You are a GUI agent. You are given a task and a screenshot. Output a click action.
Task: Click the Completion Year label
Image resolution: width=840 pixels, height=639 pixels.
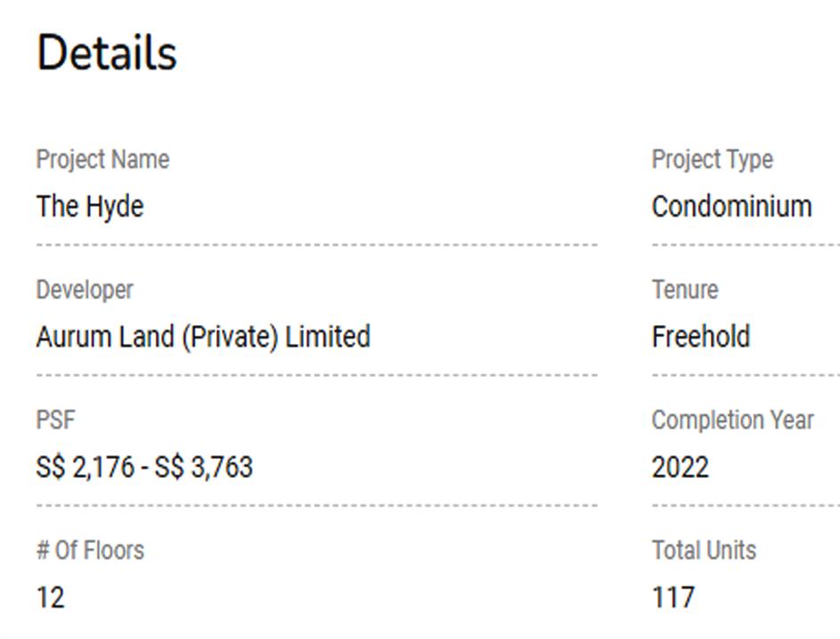point(732,420)
